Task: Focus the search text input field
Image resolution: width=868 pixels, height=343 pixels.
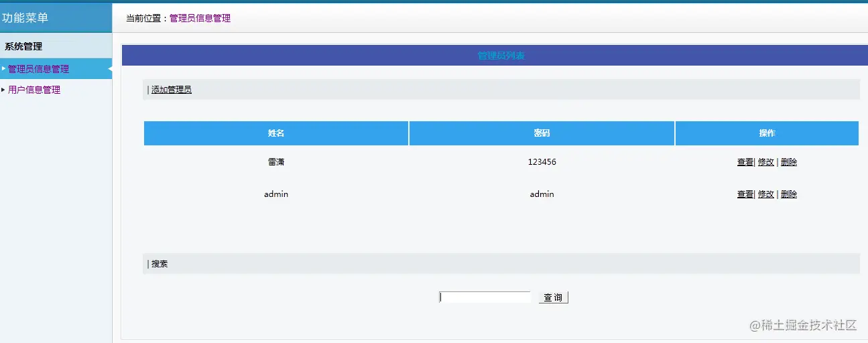Action: 485,297
